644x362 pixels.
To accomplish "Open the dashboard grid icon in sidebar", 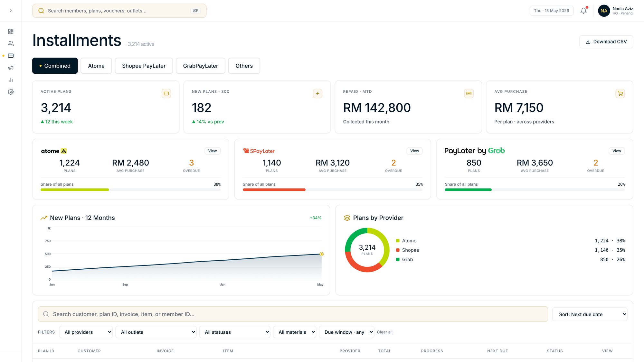I will point(11,32).
